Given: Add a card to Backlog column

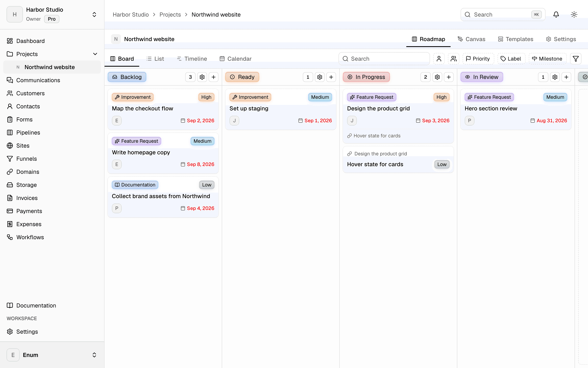Looking at the screenshot, I should pyautogui.click(x=214, y=77).
